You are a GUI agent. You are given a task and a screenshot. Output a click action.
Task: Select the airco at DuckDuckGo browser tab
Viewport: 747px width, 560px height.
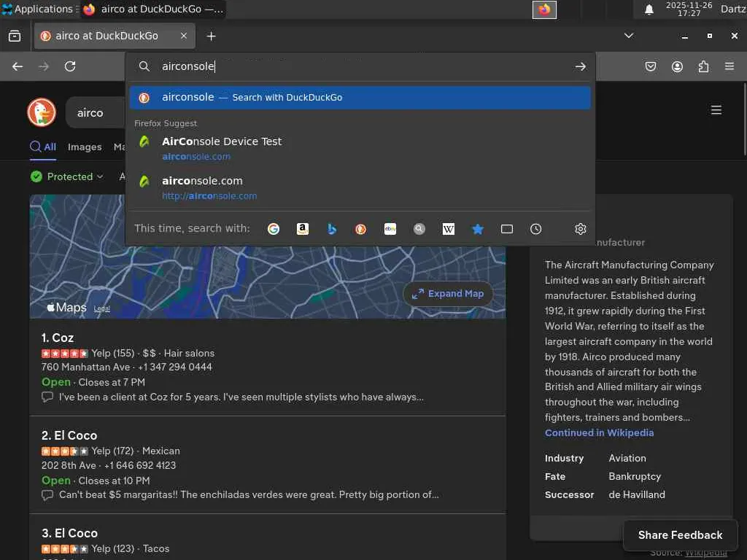[115, 36]
